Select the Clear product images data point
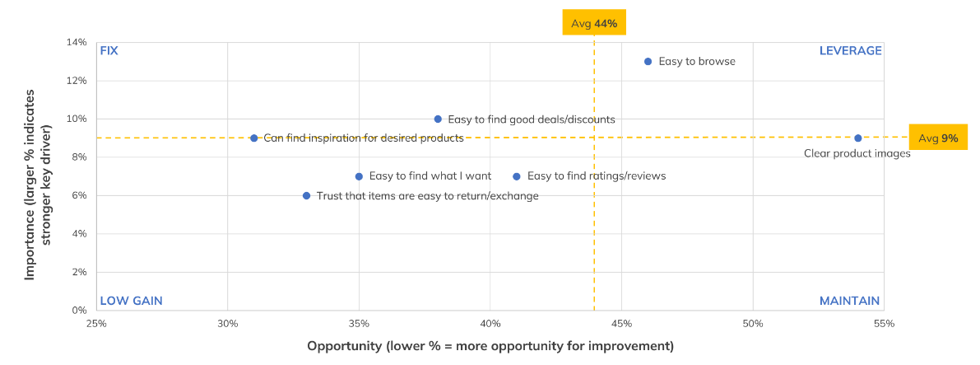 858,138
